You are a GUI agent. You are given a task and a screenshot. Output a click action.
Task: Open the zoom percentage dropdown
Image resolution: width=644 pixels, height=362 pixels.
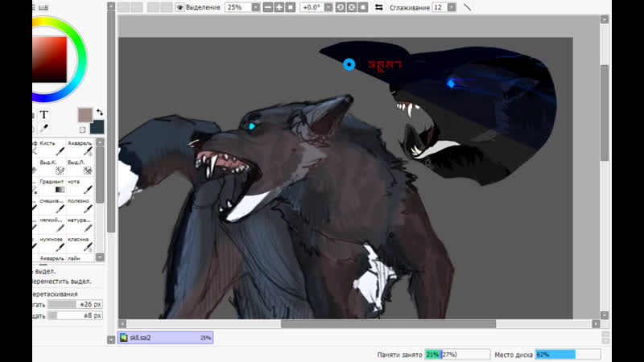click(256, 7)
